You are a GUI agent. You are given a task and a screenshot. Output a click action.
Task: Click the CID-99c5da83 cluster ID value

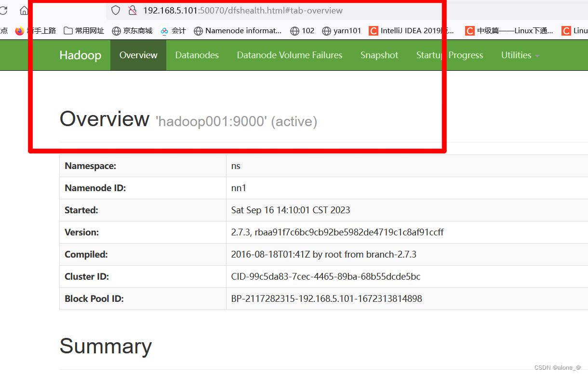pyautogui.click(x=326, y=277)
